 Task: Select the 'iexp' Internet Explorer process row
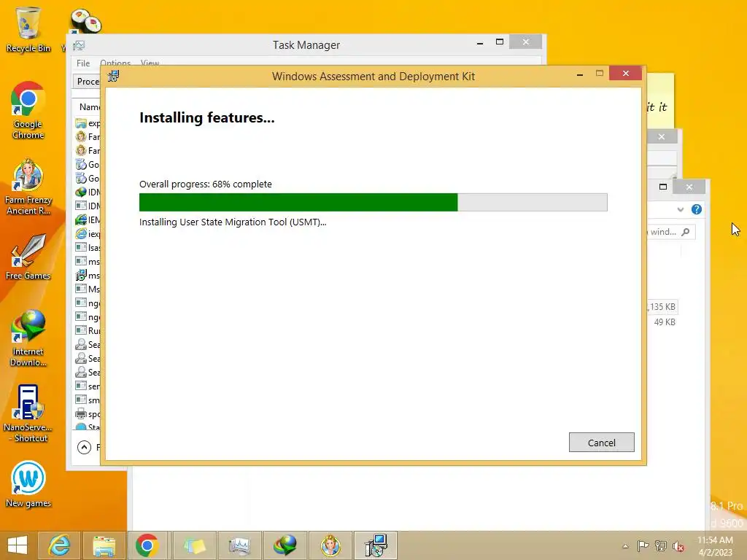tap(88, 234)
